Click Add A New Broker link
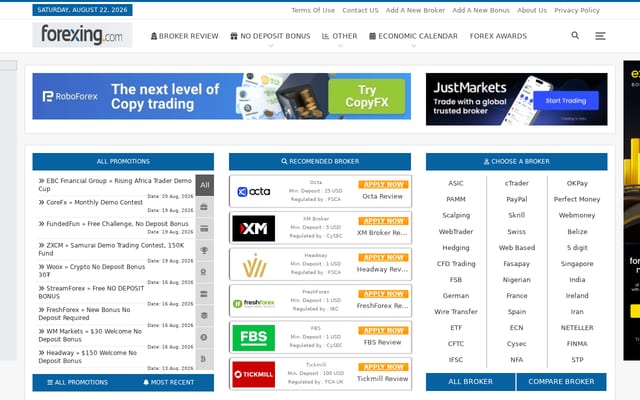This screenshot has width=640, height=400. coord(416,10)
